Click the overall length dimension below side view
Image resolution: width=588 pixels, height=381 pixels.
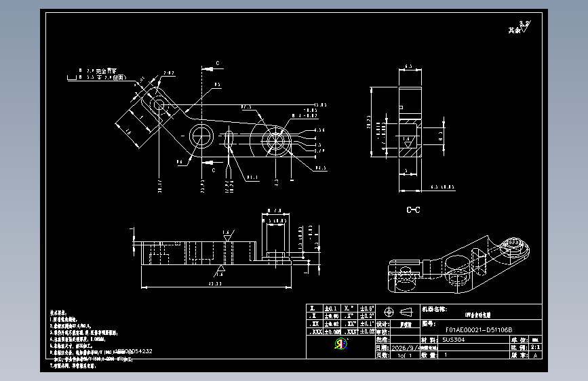click(x=215, y=284)
